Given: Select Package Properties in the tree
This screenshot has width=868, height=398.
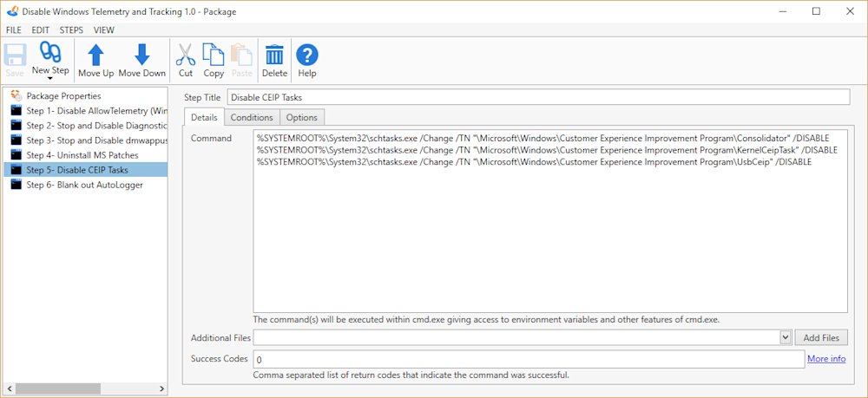Looking at the screenshot, I should tap(63, 95).
